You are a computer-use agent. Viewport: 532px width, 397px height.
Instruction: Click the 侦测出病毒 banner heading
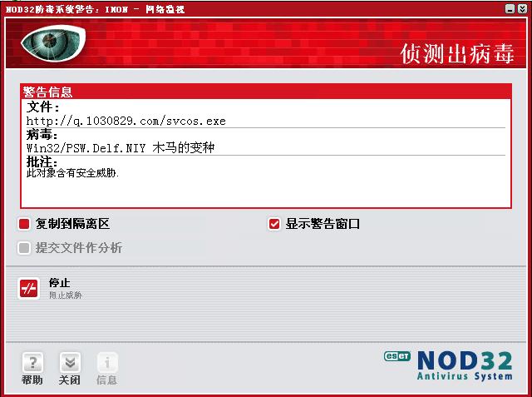point(457,53)
